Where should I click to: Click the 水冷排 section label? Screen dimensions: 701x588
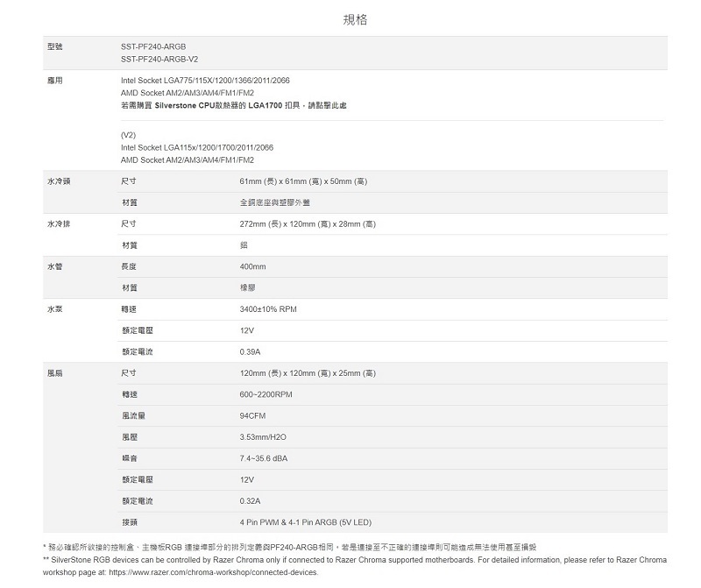click(58, 223)
